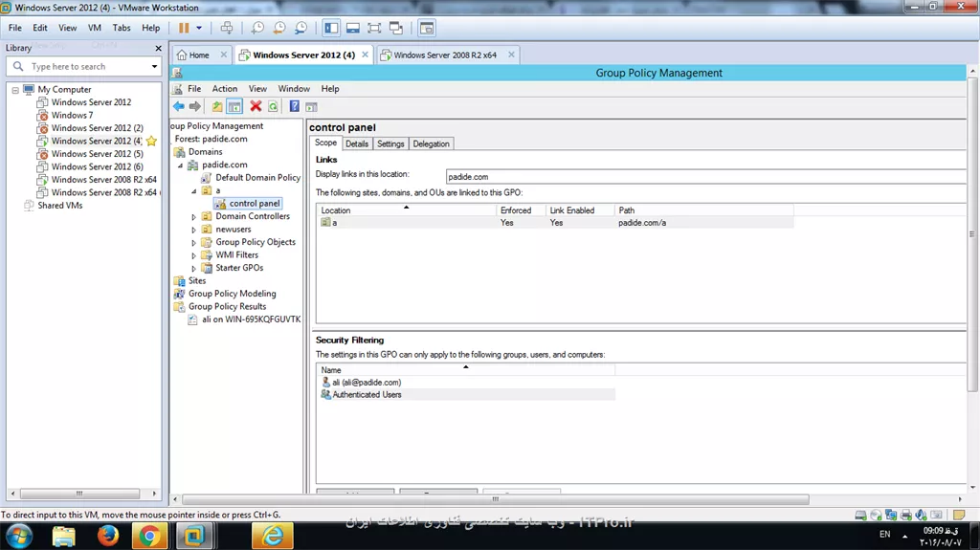Toggle the library sidebar view icon
Screen dimensions: 980x550
(331, 28)
